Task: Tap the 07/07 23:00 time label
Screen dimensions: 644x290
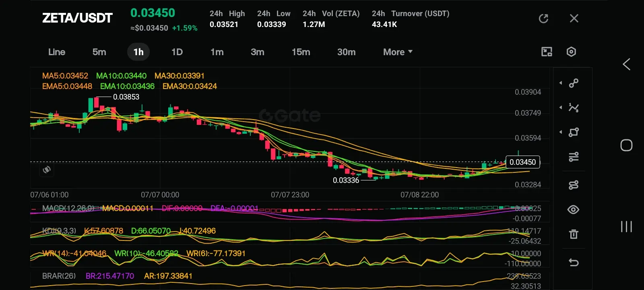Action: point(290,195)
